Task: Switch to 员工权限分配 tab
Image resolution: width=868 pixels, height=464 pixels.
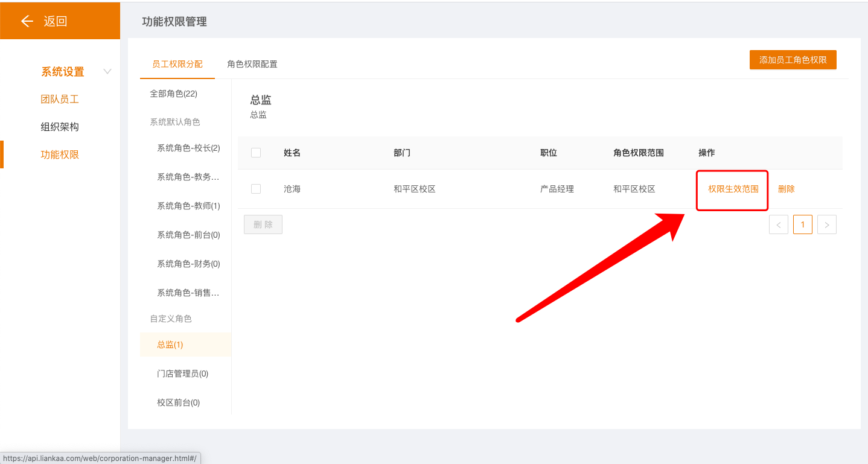Action: pyautogui.click(x=177, y=64)
